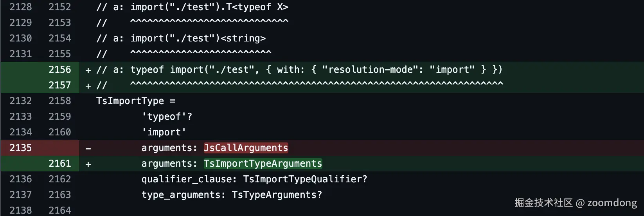The height and width of the screenshot is (216, 644).
Task: Click old line number 2132
Action: coord(21,101)
